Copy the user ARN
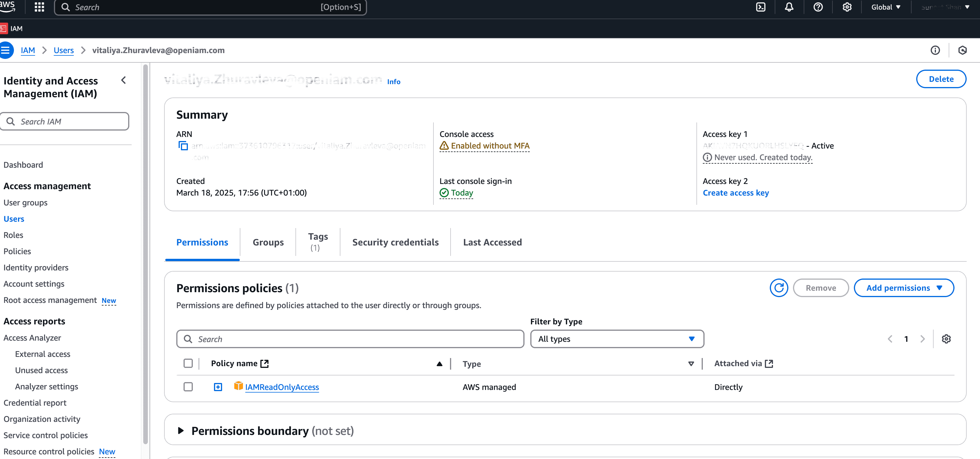Screen dimensions: 980x459 (183, 146)
